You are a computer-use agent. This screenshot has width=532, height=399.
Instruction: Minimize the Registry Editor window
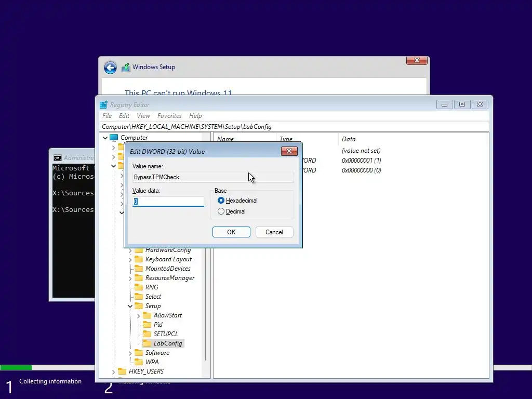coord(445,104)
